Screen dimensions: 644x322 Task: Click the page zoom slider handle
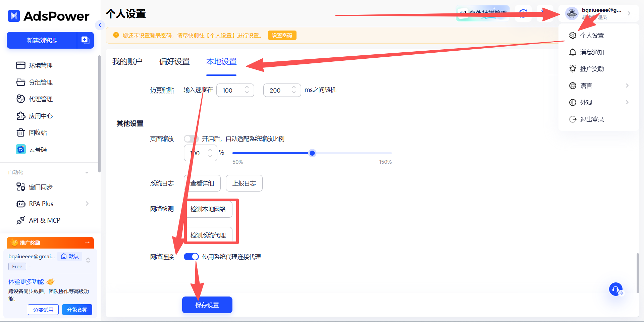click(312, 153)
